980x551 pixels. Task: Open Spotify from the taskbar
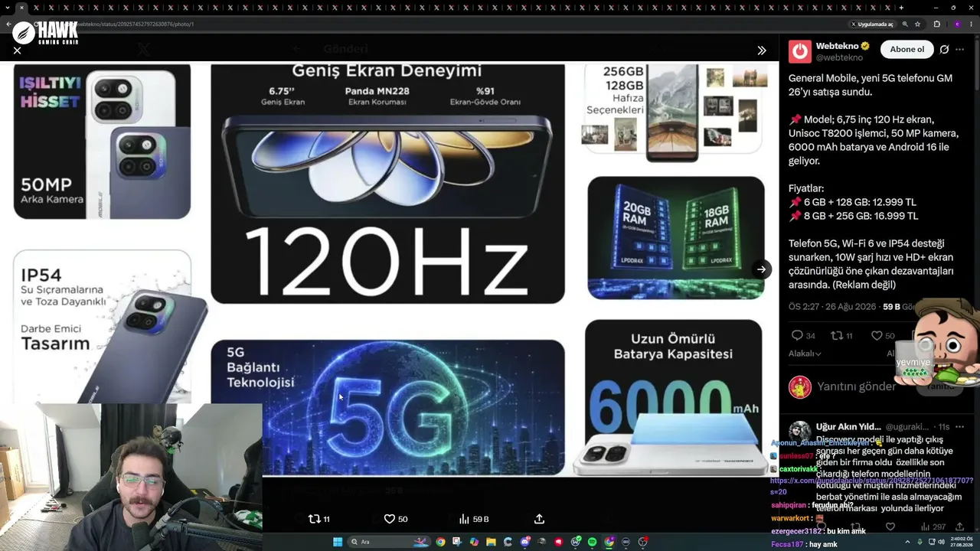pos(592,542)
